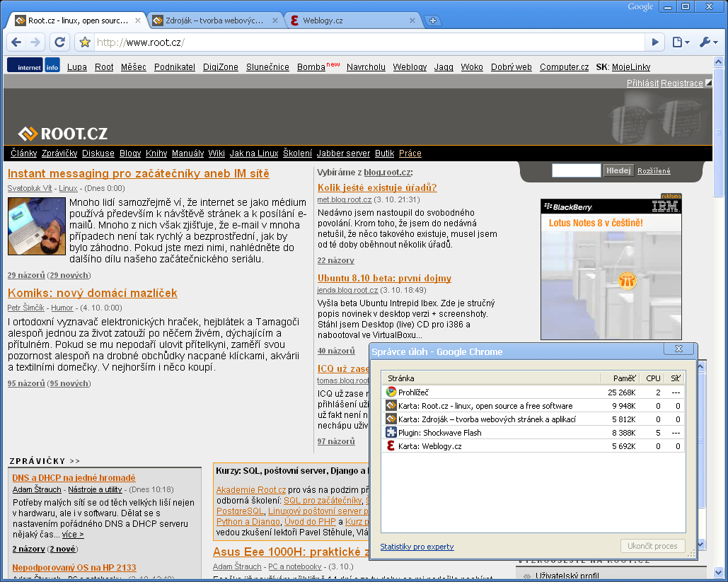Image resolution: width=728 pixels, height=582 pixels.
Task: Open Články in the site menu
Action: point(23,153)
